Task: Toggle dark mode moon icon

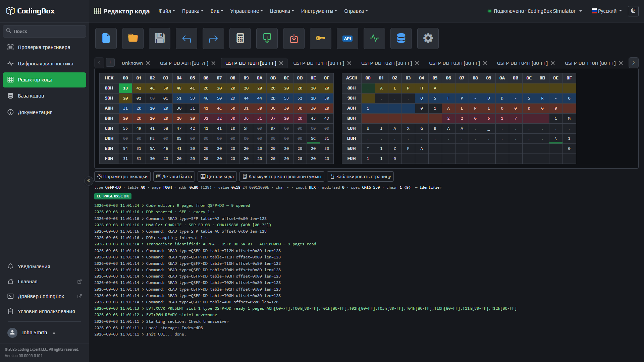Action: (x=633, y=11)
